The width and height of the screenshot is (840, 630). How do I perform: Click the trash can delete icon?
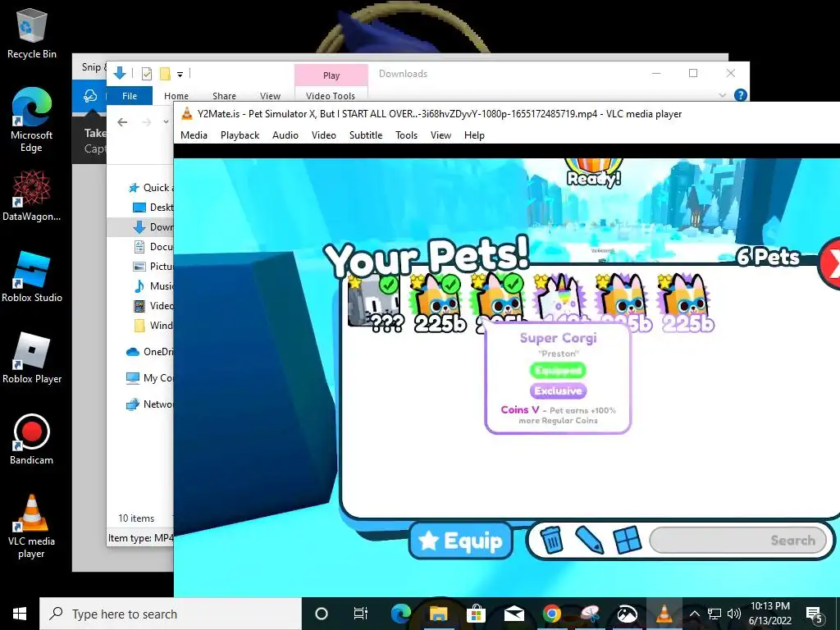coord(551,540)
